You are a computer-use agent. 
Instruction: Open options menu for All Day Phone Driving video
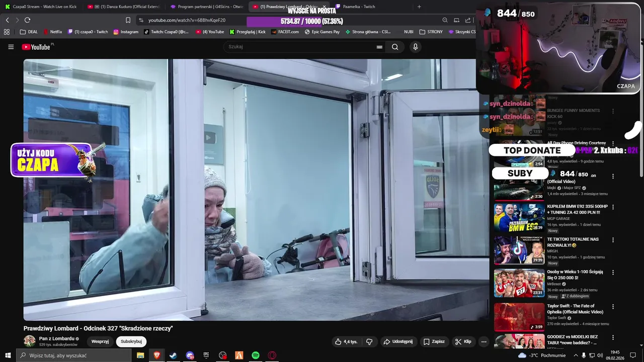pyautogui.click(x=613, y=144)
